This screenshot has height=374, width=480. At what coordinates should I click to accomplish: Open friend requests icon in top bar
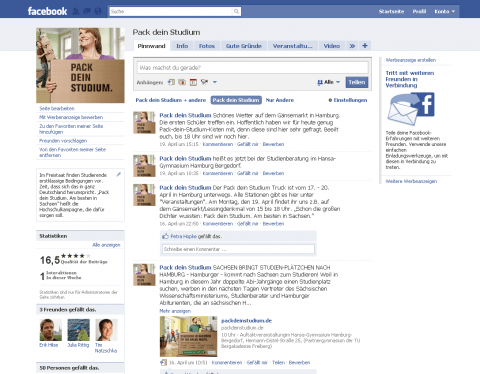(x=76, y=11)
